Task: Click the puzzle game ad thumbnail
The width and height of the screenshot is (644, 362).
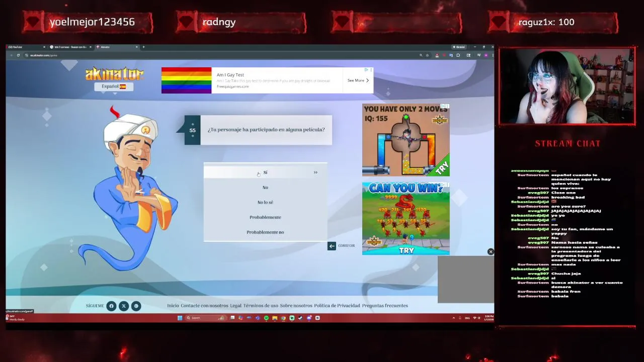Action: point(406,140)
